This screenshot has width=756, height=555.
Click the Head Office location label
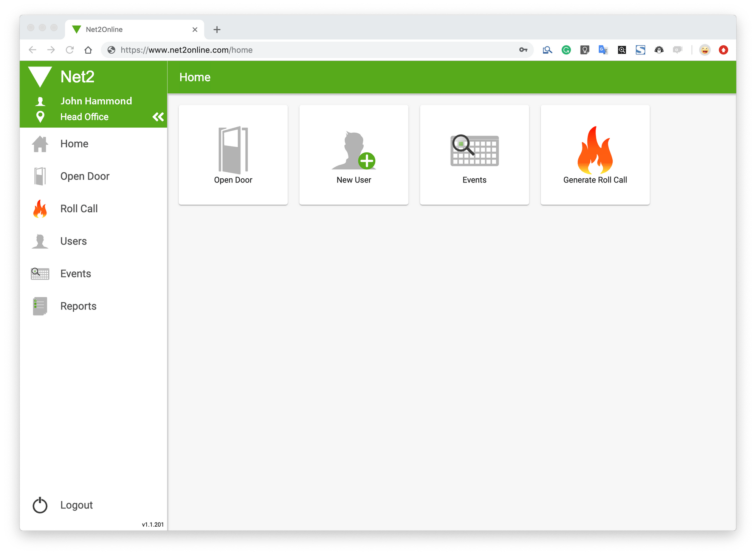pos(84,117)
